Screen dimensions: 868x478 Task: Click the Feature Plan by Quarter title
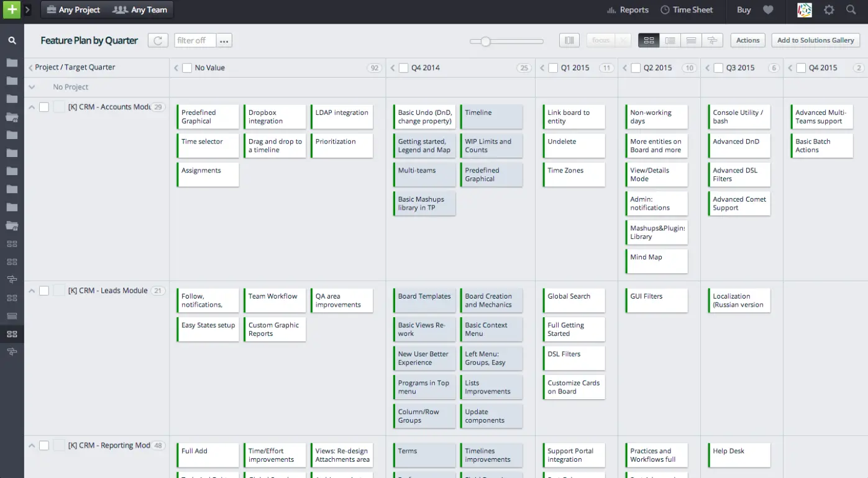(x=89, y=40)
